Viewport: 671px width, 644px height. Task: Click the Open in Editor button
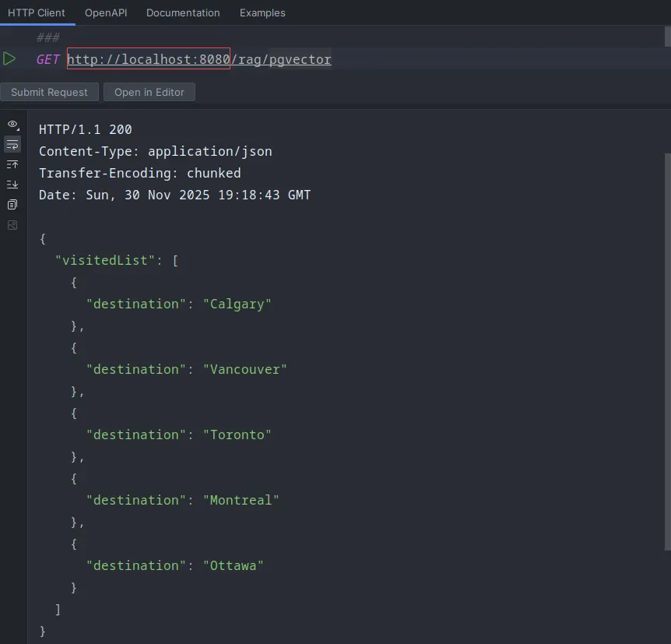tap(149, 92)
